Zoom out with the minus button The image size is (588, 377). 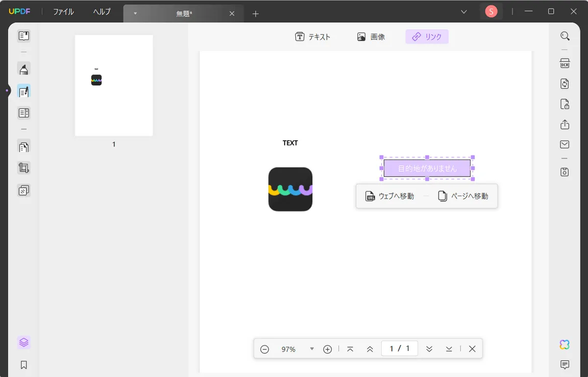pos(265,349)
